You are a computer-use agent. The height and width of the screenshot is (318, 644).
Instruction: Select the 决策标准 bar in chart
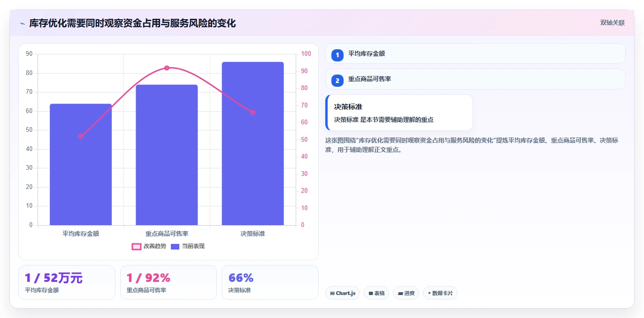point(253,144)
